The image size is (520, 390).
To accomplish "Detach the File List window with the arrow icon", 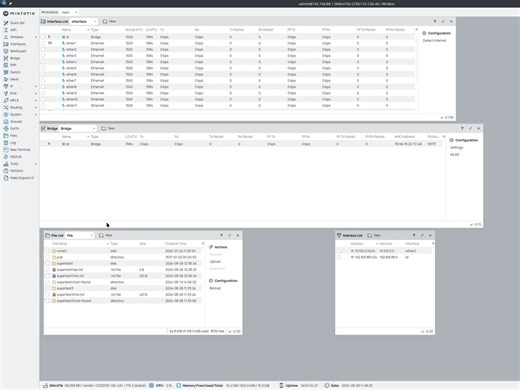I will 230,235.
